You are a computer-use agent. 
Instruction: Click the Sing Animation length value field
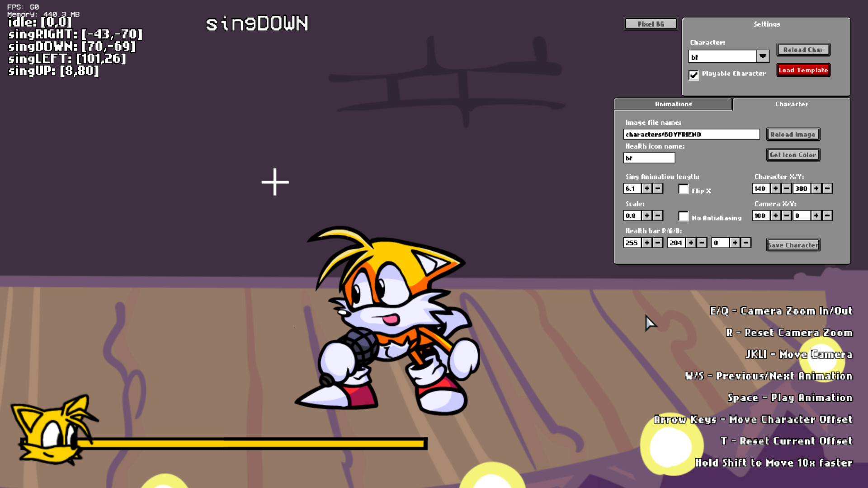click(632, 188)
